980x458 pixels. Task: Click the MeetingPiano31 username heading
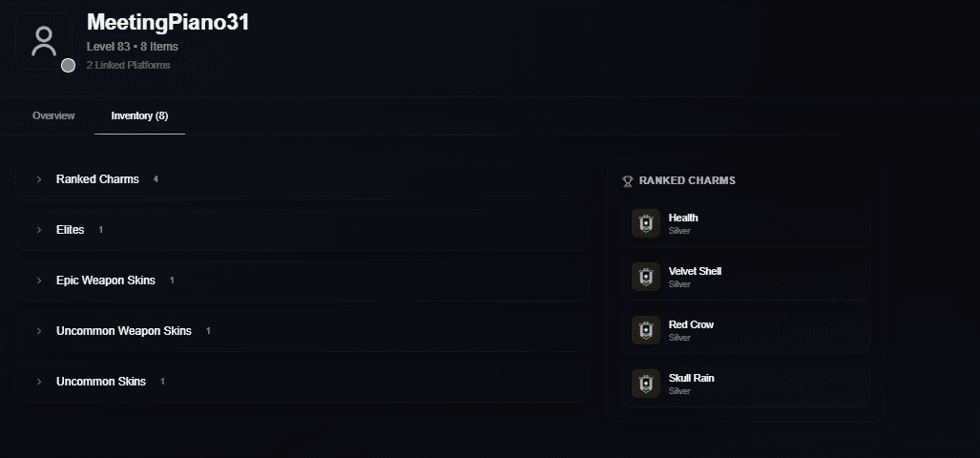tap(168, 23)
